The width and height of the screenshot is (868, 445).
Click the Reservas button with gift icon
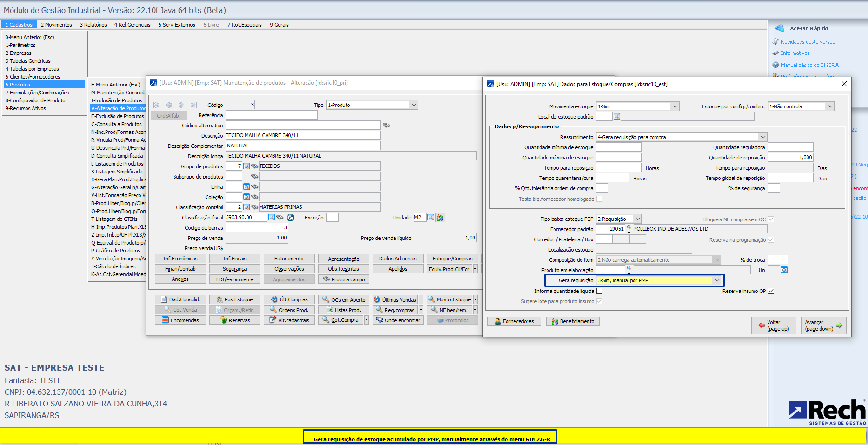tap(234, 320)
